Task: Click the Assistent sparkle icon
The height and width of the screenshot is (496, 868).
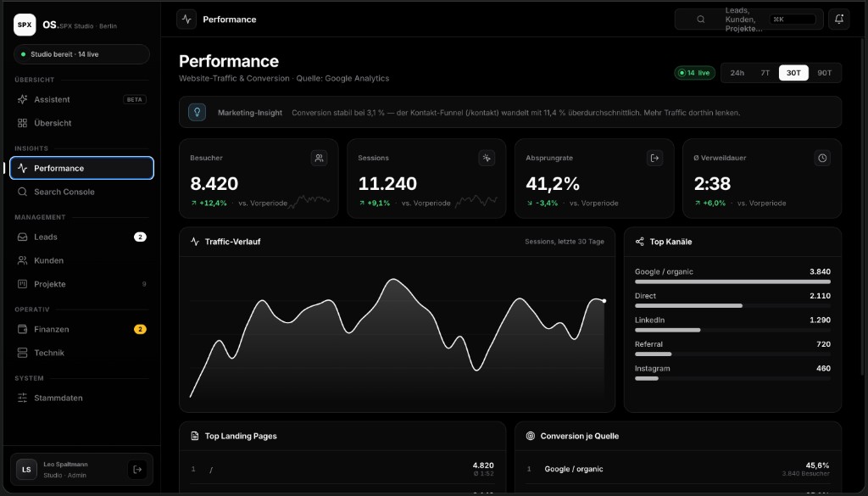Action: 22,100
